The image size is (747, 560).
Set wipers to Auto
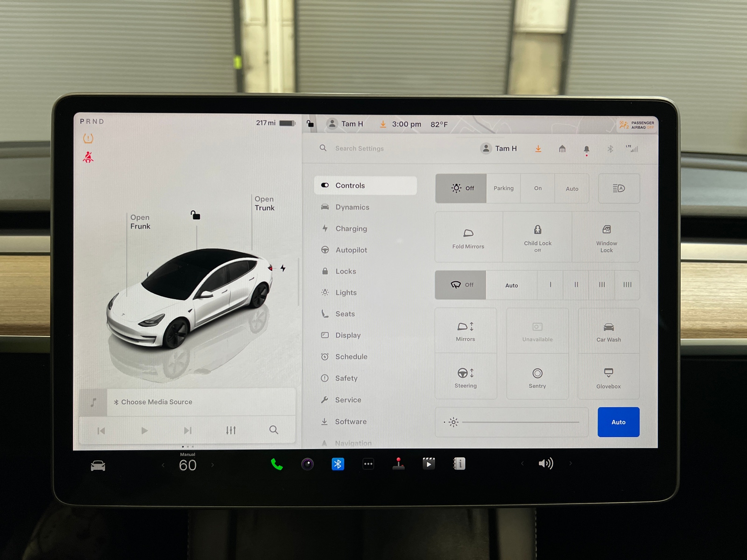pyautogui.click(x=512, y=285)
